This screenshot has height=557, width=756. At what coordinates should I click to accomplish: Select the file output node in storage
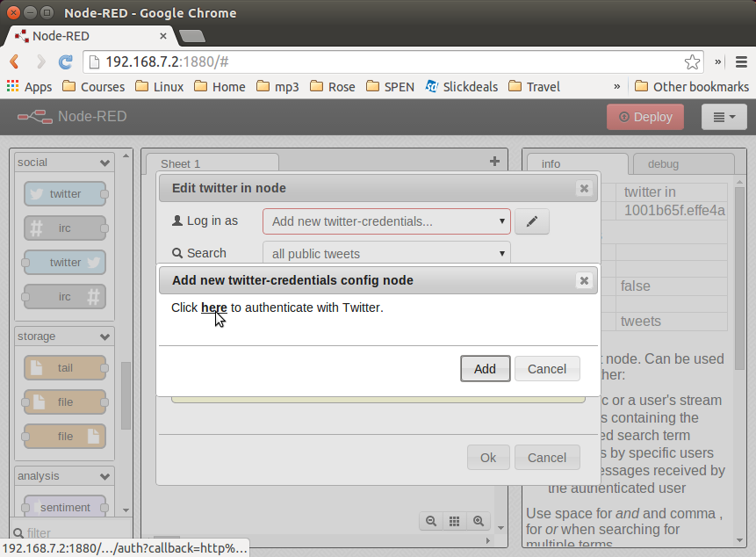click(x=63, y=436)
